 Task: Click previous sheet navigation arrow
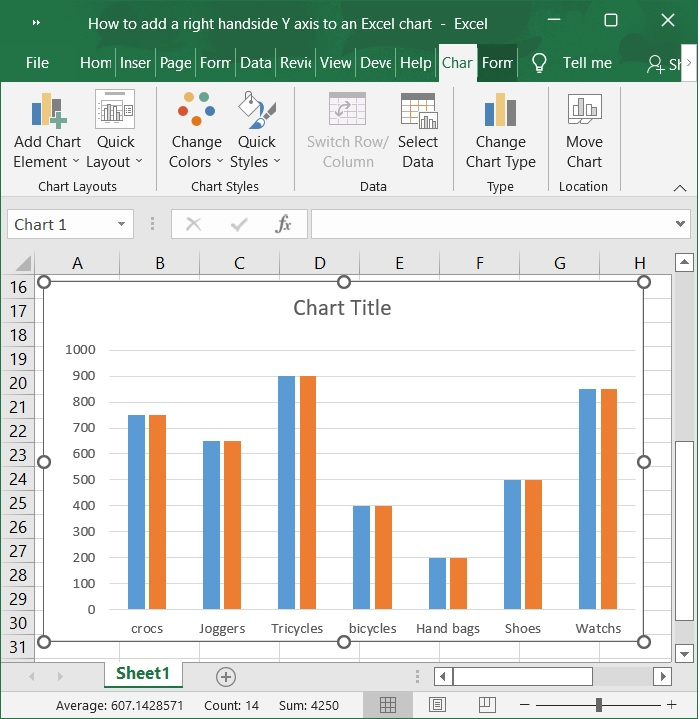[32, 676]
